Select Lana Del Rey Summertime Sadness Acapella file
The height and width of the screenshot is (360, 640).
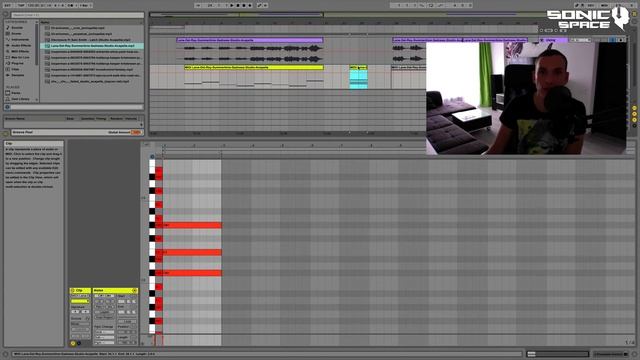(x=92, y=46)
